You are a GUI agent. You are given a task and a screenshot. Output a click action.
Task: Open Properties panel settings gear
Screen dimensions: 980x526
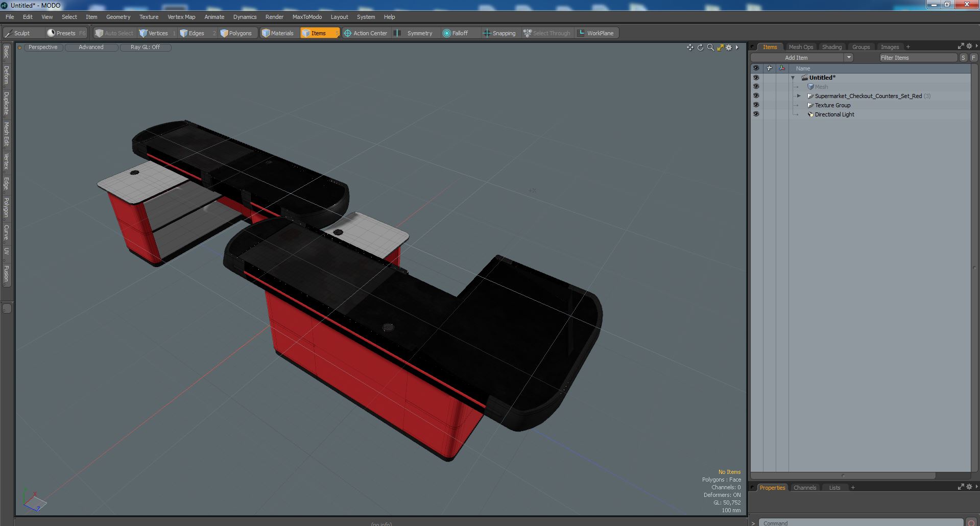[969, 487]
